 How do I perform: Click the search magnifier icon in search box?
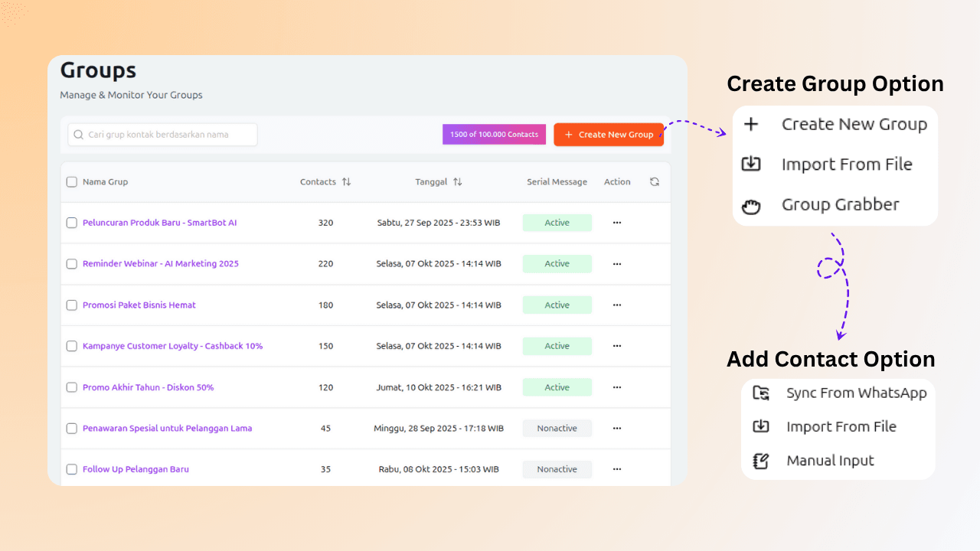click(78, 135)
